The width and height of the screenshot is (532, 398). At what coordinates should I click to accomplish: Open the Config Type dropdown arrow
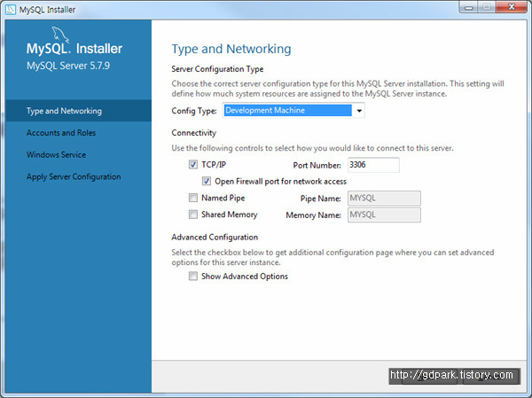[359, 111]
